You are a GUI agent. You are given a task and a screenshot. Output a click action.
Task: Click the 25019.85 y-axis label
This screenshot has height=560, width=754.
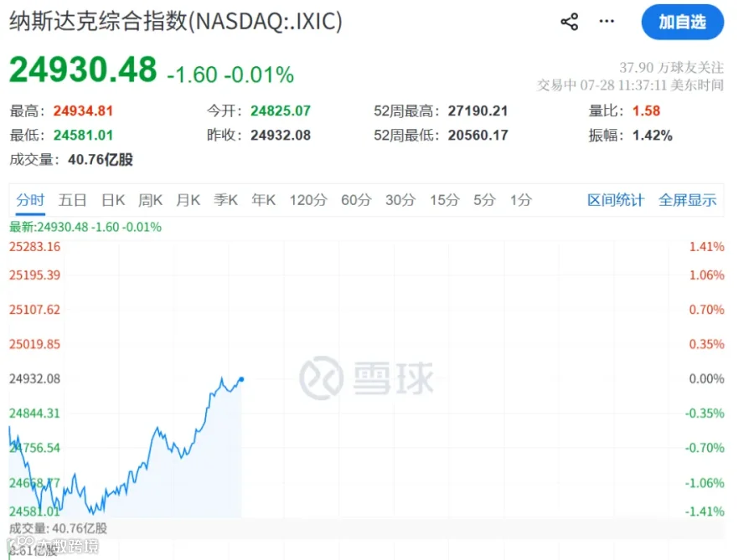(x=34, y=344)
